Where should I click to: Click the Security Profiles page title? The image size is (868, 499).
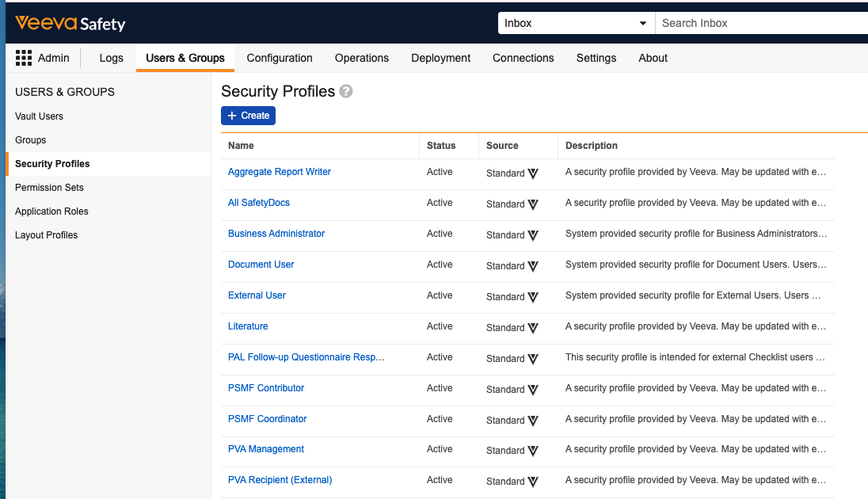pos(278,91)
